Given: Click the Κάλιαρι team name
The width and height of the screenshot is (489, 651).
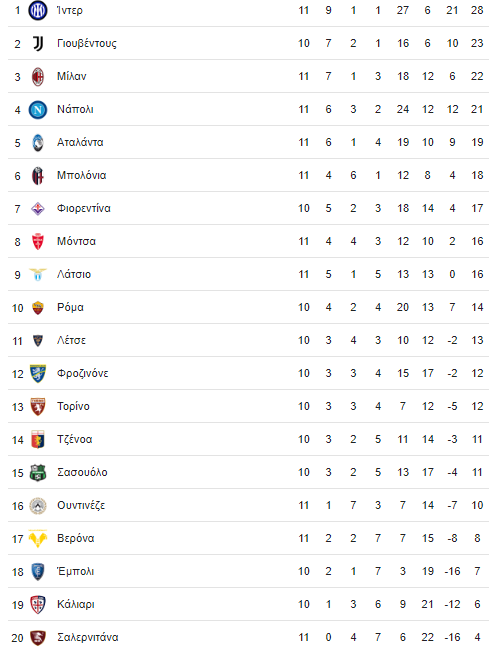Looking at the screenshot, I should tap(76, 604).
